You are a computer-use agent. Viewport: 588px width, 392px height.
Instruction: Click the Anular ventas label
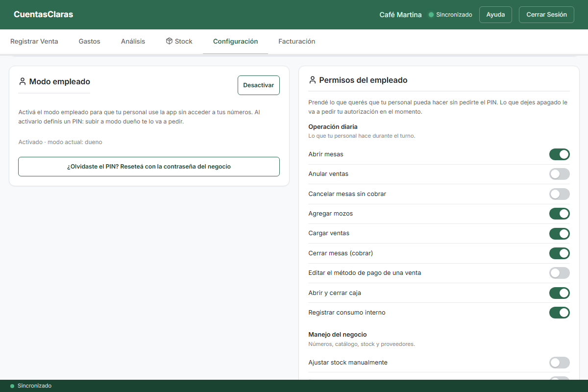[328, 174]
